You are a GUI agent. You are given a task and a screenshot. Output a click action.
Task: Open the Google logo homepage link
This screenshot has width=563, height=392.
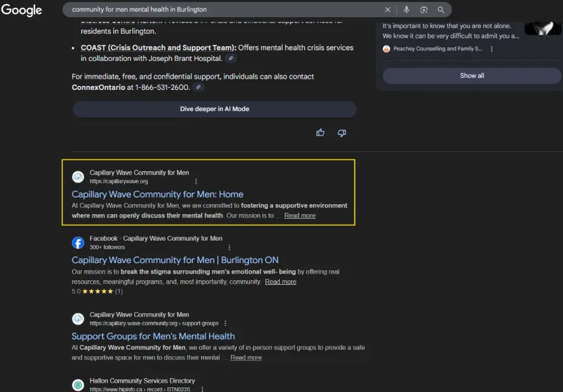(21, 10)
